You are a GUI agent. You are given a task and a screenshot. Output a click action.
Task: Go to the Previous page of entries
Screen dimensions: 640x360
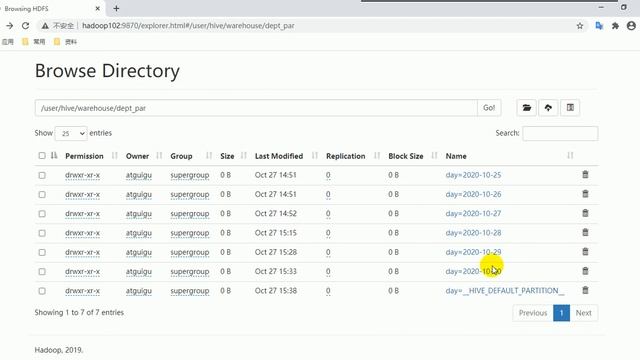(533, 313)
